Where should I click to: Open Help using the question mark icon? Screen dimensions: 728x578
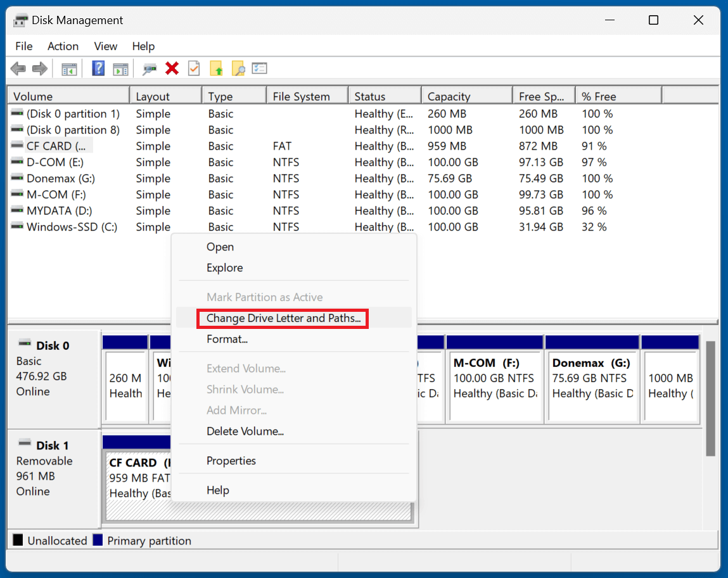[98, 68]
